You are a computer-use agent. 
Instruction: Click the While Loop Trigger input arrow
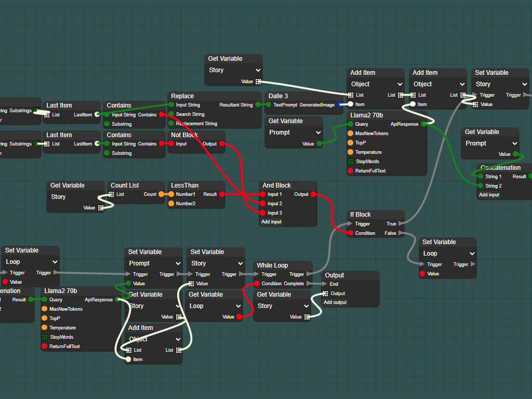[257, 274]
